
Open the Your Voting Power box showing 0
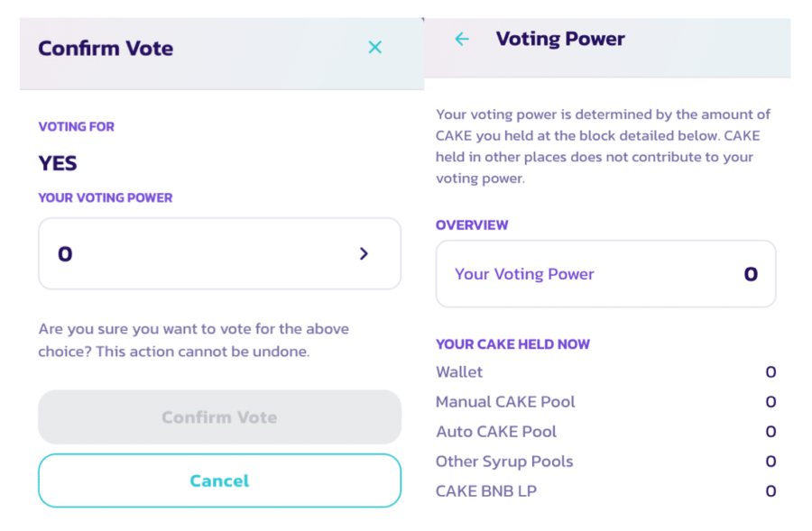point(219,254)
